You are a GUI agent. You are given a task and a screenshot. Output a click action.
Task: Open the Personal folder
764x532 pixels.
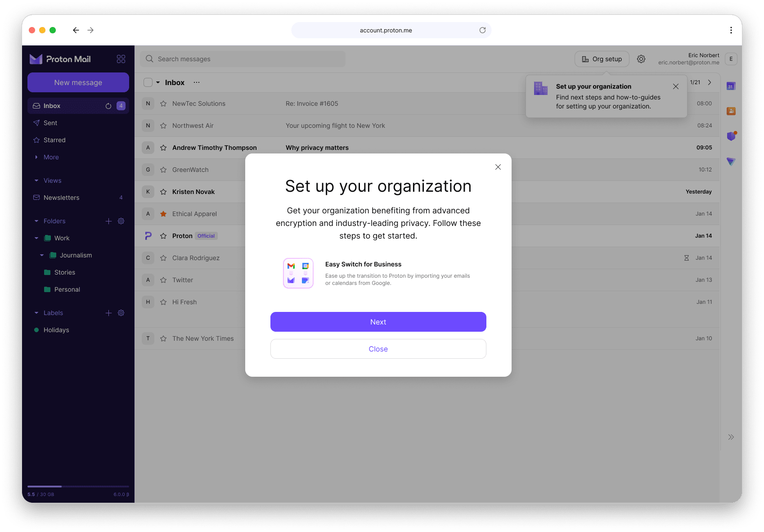tap(78, 289)
